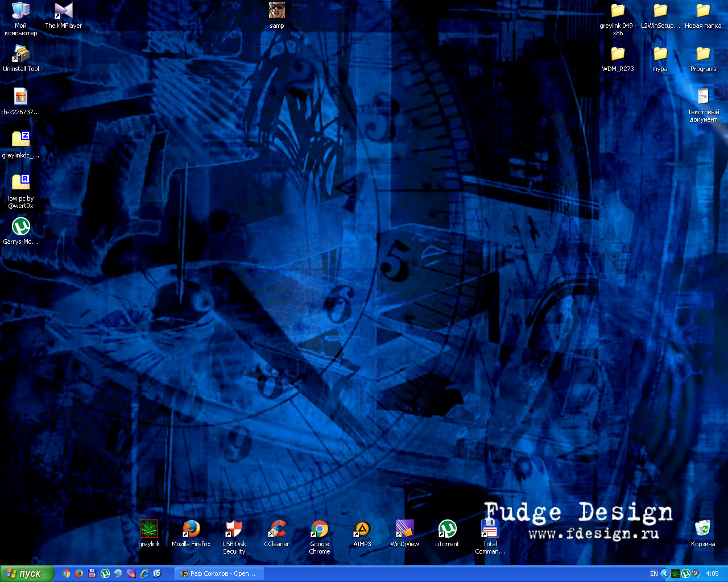Open The KMPlayer desktop shortcut

point(64,16)
